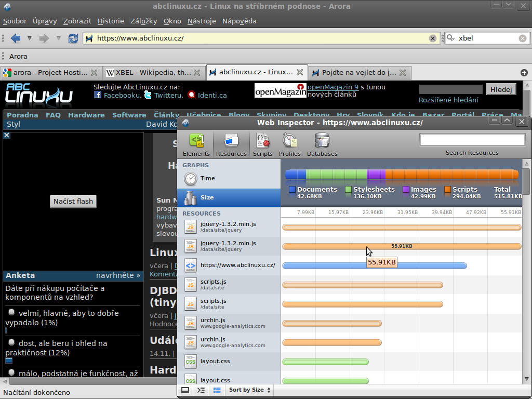This screenshot has width=532, height=399.
Task: Switch to the XBEL Wikipedia tab
Action: pos(153,73)
